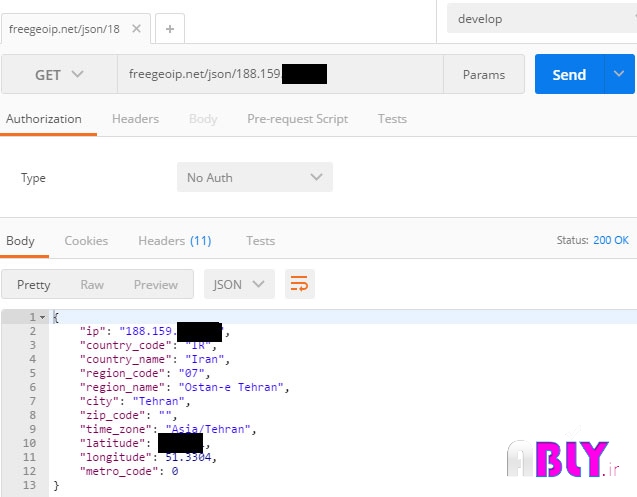The image size is (637, 497).
Task: Click the "region_code" value "07"
Action: (x=191, y=373)
